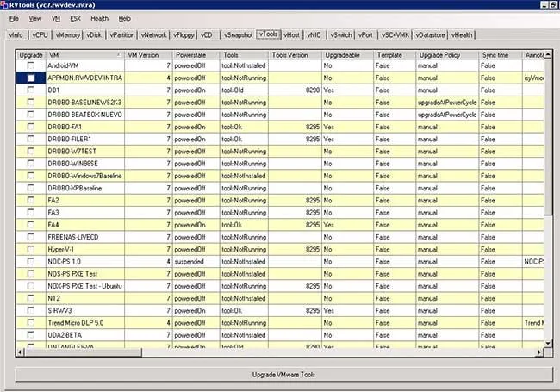The height and width of the screenshot is (392, 560).
Task: Switch to the vDatastore tab
Action: tap(431, 35)
